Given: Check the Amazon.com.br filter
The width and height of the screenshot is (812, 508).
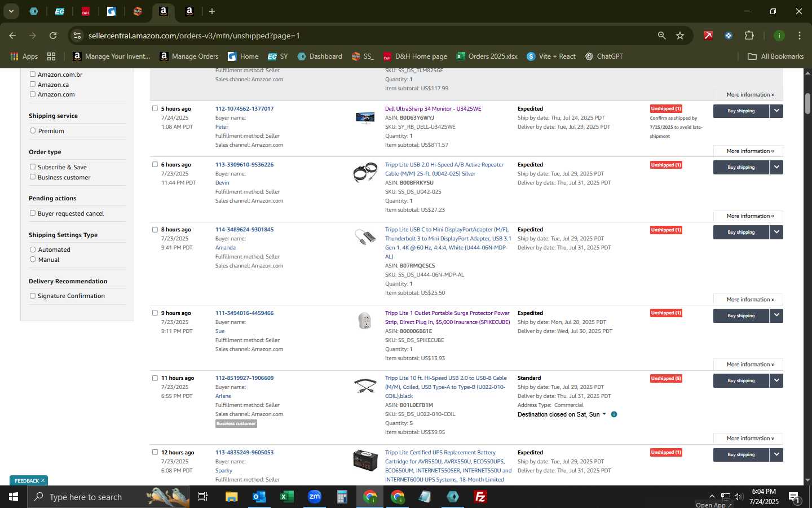Looking at the screenshot, I should pyautogui.click(x=33, y=74).
